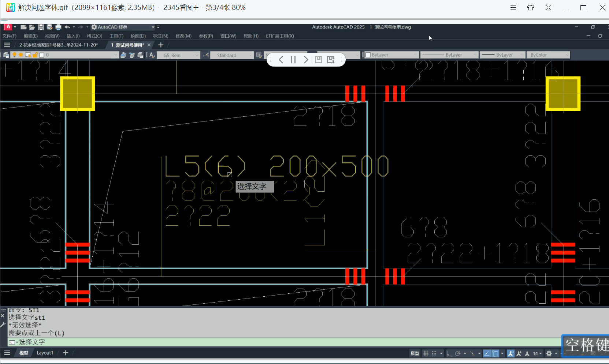The height and width of the screenshot is (364, 609).
Task: Open the GS_Rein text style dropdown
Action: [197, 55]
